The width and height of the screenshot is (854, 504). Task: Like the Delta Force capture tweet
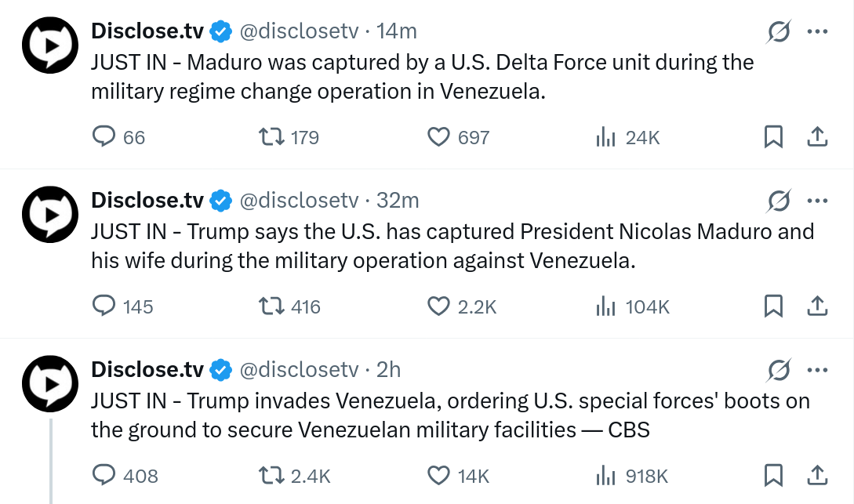pyautogui.click(x=438, y=137)
